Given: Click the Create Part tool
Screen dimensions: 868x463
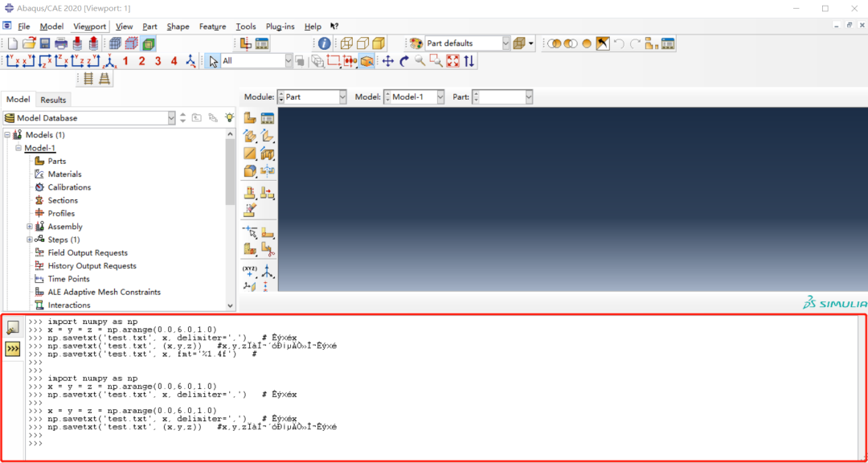Looking at the screenshot, I should click(250, 118).
